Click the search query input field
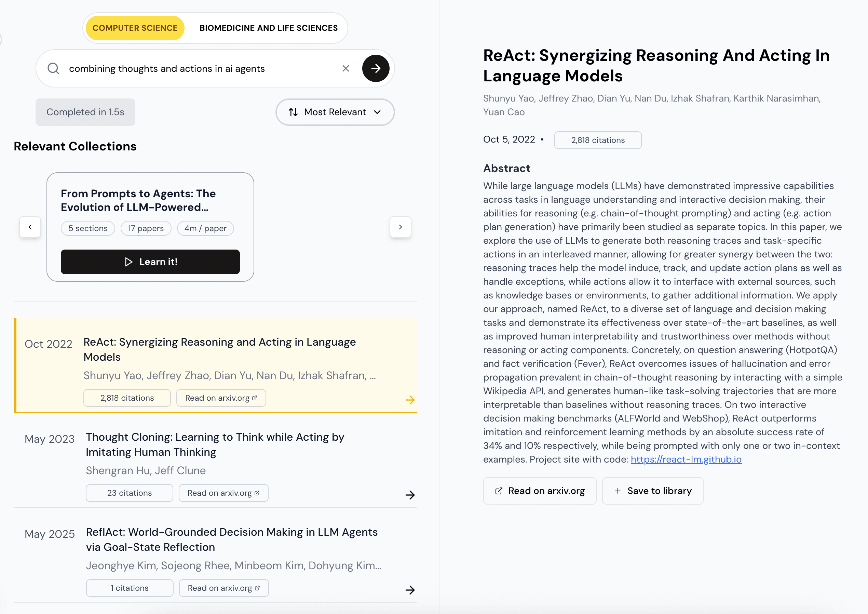 click(x=200, y=68)
